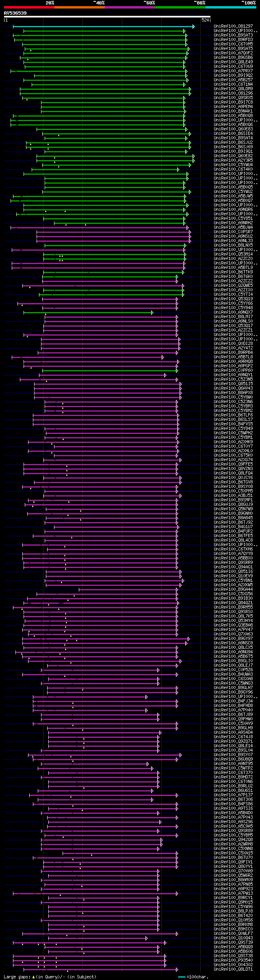Click the short green bar for UniRef100_A9NQX7
The height and width of the screenshot is (980, 260).
pyautogui.click(x=88, y=312)
